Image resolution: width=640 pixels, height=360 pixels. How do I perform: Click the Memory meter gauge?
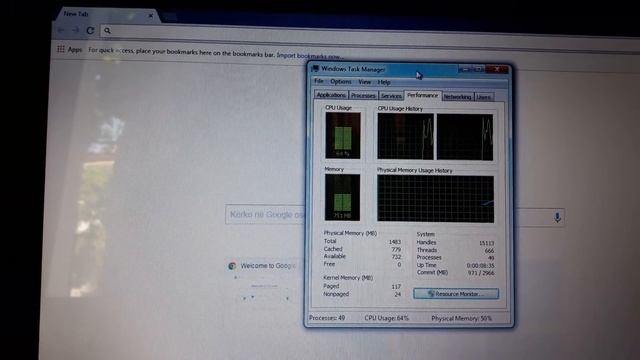point(342,197)
